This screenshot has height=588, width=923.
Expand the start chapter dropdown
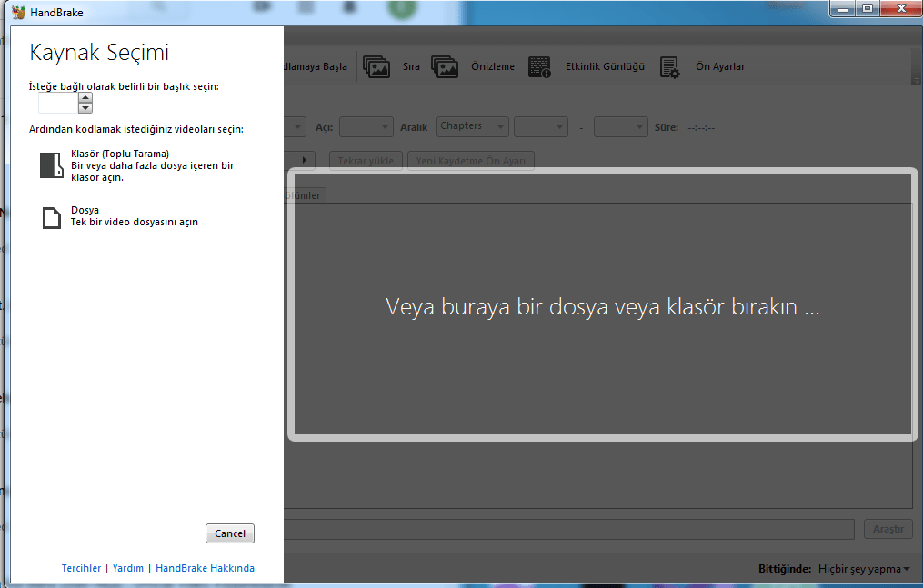[x=541, y=127]
